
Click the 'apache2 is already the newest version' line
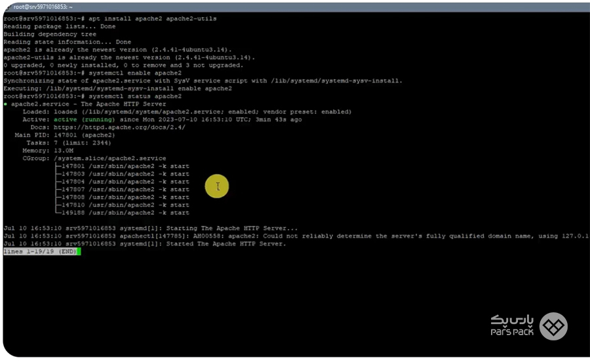coord(117,50)
